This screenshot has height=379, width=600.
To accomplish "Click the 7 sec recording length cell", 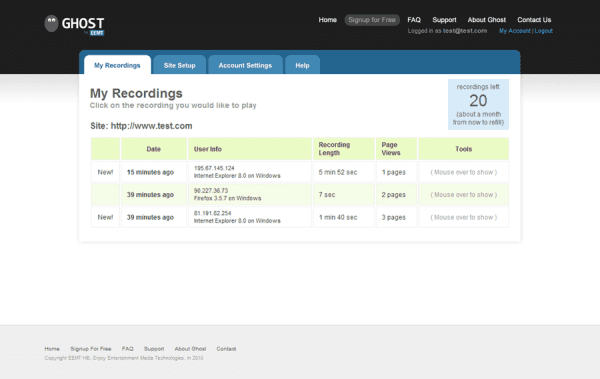I will click(344, 194).
